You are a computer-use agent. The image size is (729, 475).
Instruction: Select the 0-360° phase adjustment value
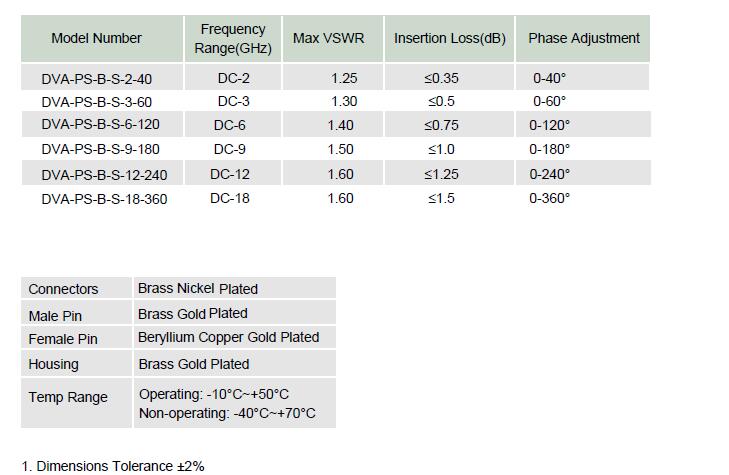(550, 198)
